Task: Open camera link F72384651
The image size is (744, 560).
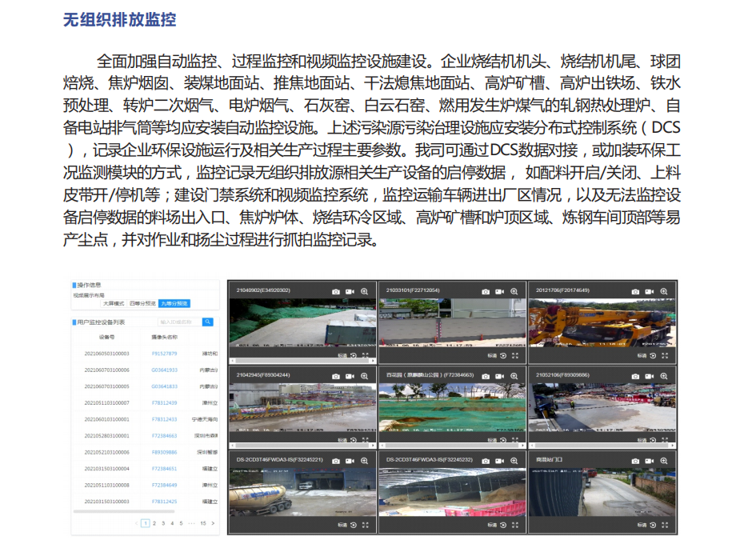Action: click(164, 469)
